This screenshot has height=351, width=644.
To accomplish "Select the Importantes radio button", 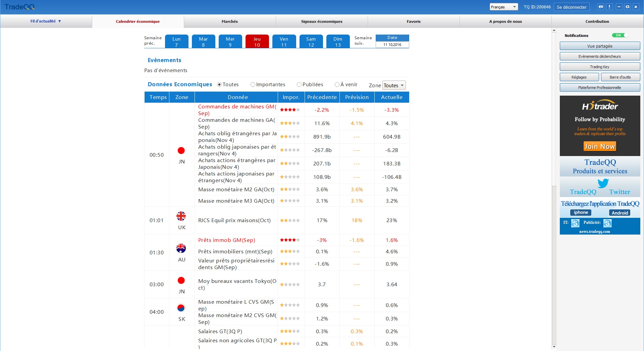I will point(253,85).
